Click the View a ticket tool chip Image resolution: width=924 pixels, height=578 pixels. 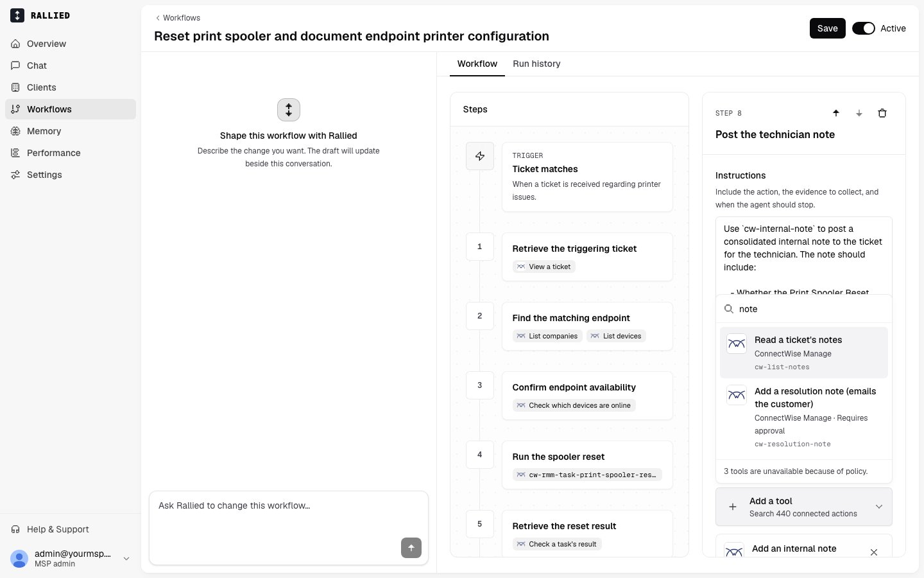tap(543, 267)
